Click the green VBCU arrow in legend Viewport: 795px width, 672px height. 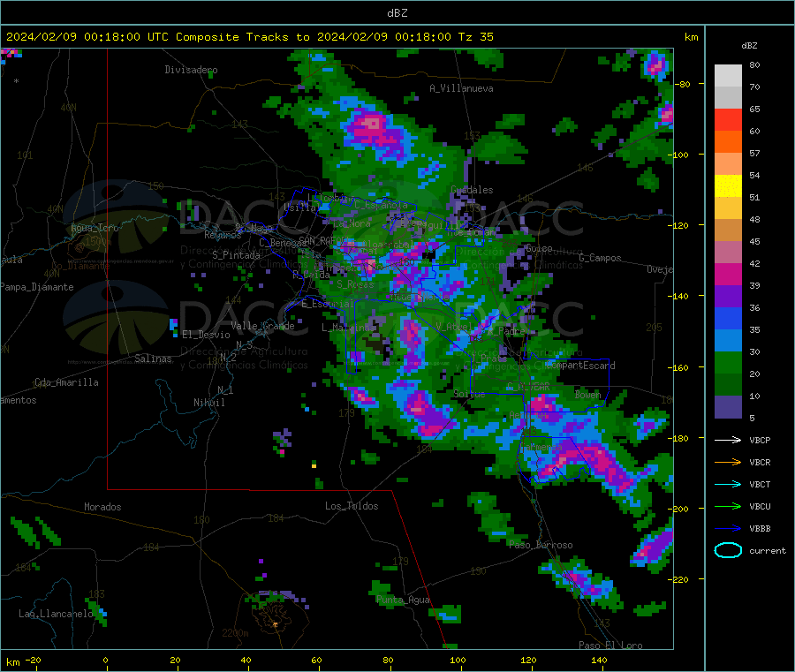(x=728, y=506)
